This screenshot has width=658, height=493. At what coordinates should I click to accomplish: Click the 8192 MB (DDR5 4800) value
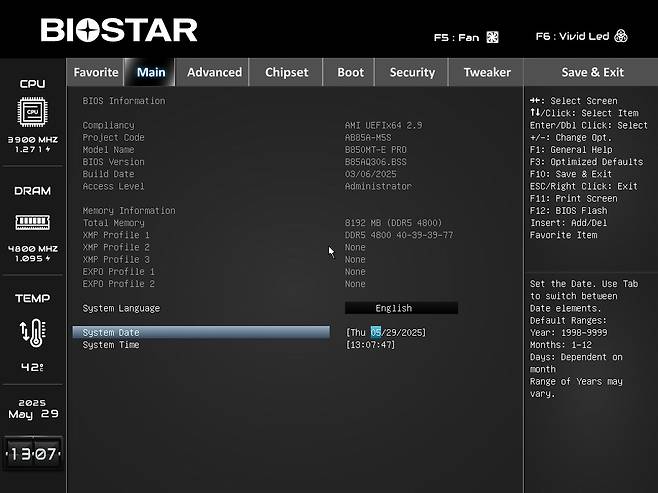click(394, 223)
